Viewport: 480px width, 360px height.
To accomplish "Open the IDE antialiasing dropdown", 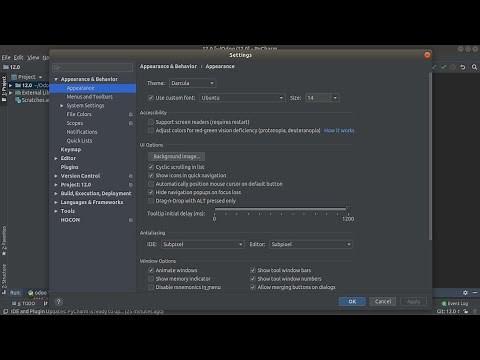I will (202, 244).
